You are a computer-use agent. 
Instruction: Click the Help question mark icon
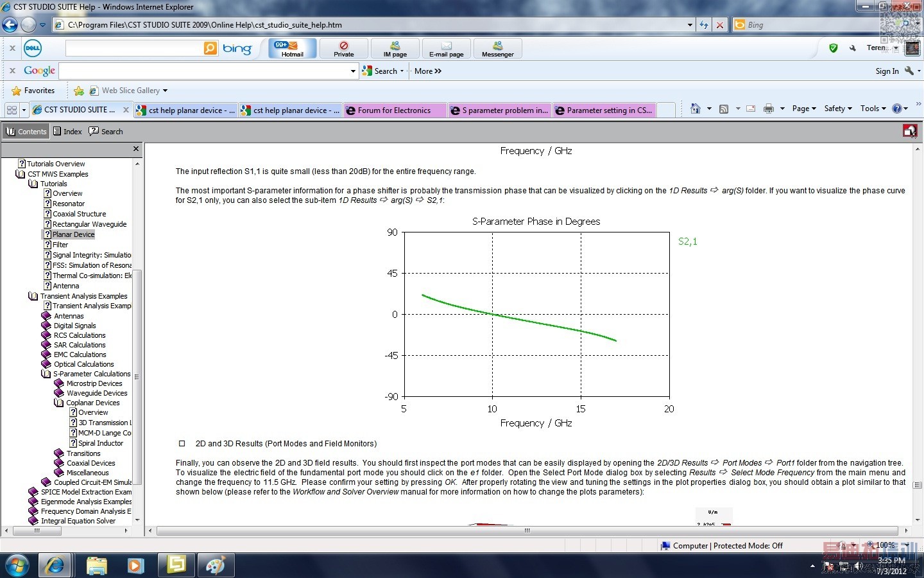pos(897,109)
